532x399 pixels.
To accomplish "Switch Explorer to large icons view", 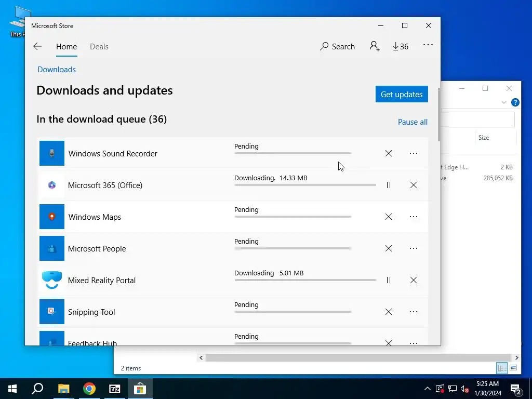I will [513, 368].
